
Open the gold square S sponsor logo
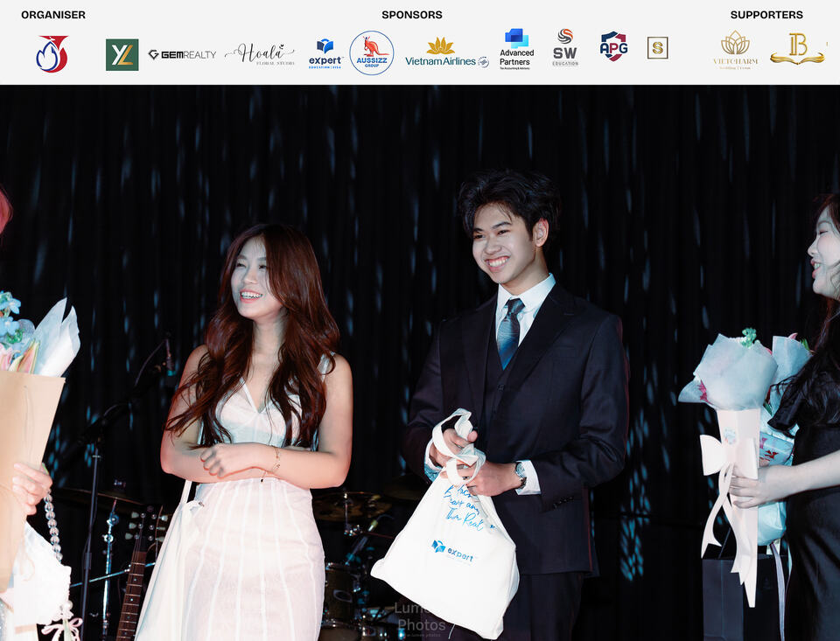pos(657,48)
